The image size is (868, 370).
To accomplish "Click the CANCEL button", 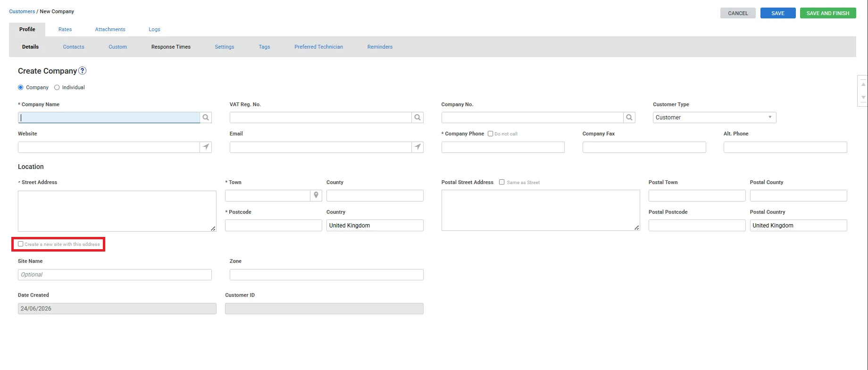I will (738, 13).
